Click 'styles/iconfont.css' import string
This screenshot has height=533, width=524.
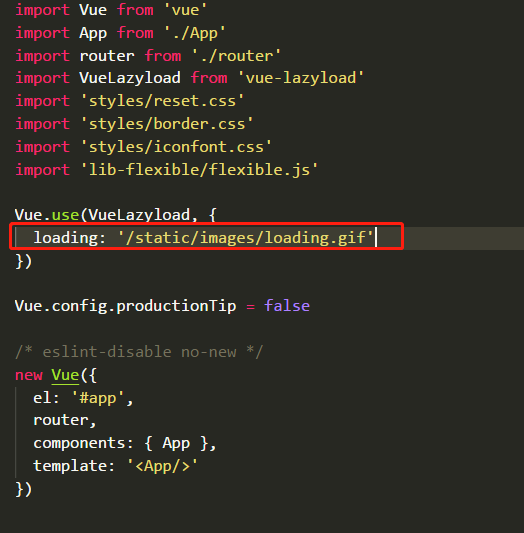pyautogui.click(x=176, y=147)
